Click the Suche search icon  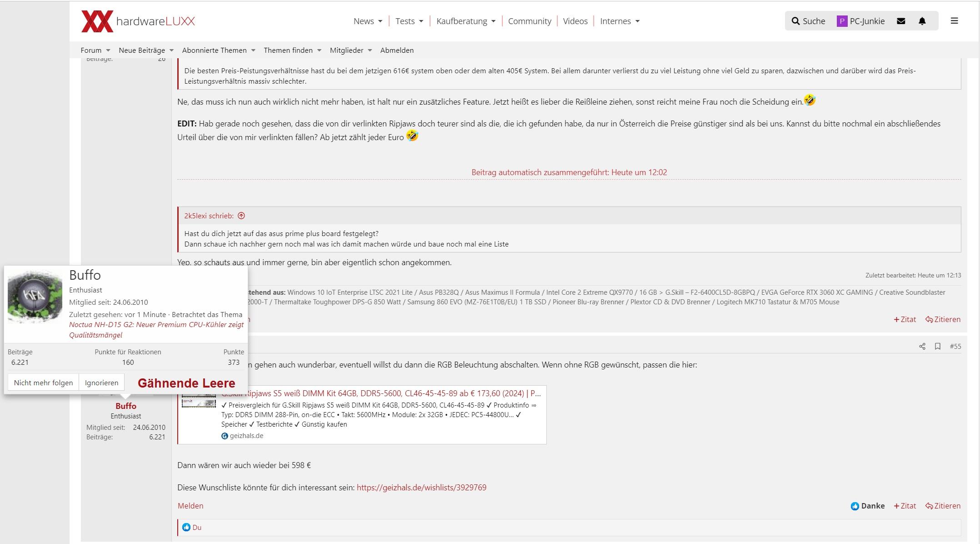click(x=795, y=21)
